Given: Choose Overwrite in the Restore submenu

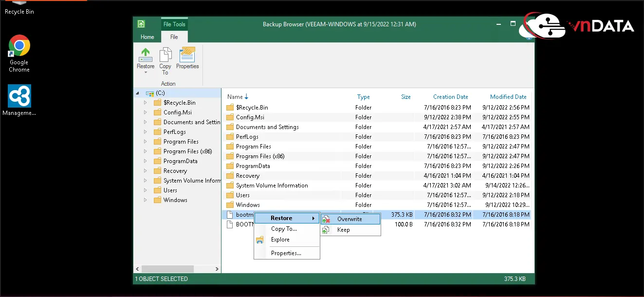Looking at the screenshot, I should click(x=350, y=219).
